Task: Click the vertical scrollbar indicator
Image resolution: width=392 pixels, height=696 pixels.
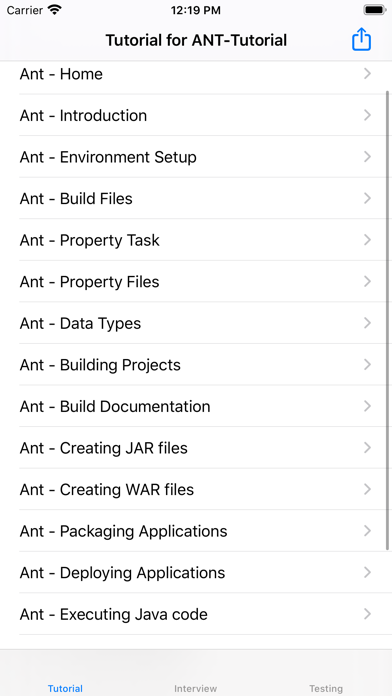Action: point(388,320)
